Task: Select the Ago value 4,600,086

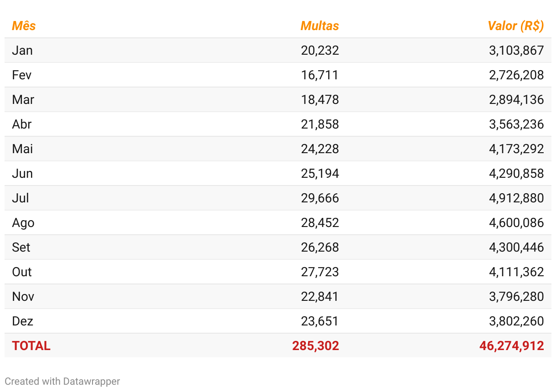Action: (x=516, y=222)
